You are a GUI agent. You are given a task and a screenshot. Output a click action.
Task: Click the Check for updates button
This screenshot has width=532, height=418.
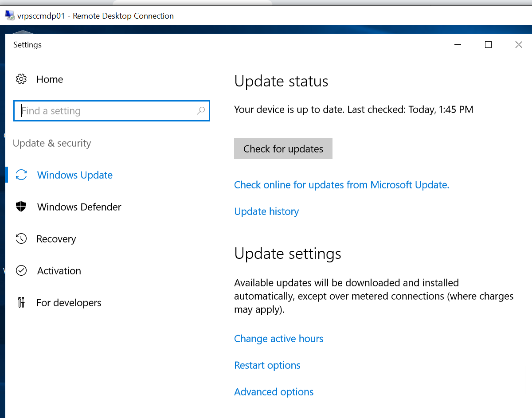click(x=283, y=148)
